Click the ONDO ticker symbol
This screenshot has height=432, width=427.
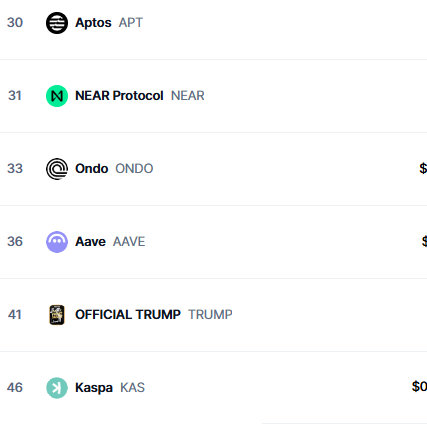pos(134,169)
